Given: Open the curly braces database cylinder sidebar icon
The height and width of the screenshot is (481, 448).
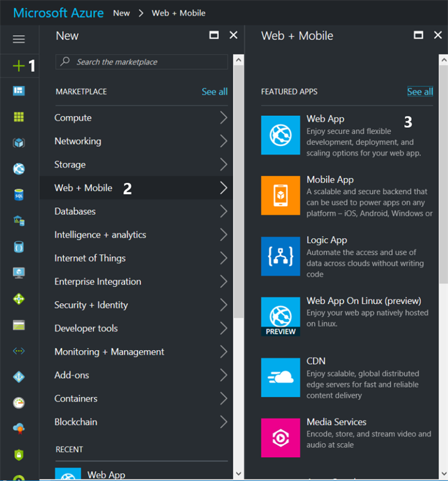Looking at the screenshot, I should (19, 247).
